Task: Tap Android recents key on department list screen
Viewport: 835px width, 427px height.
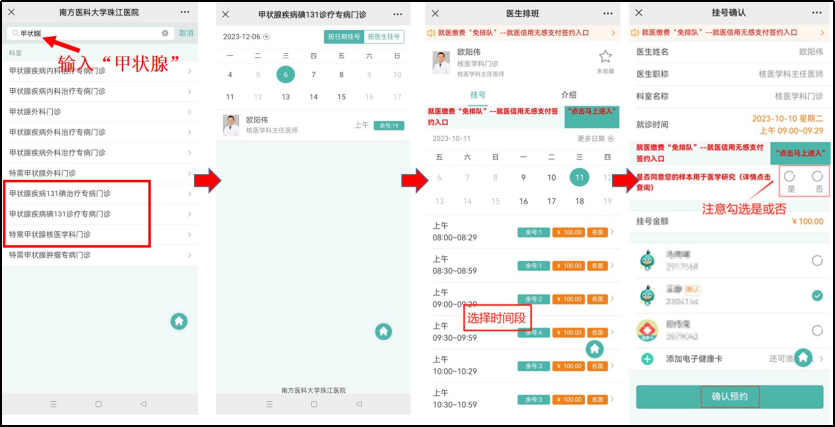Action: pos(53,404)
